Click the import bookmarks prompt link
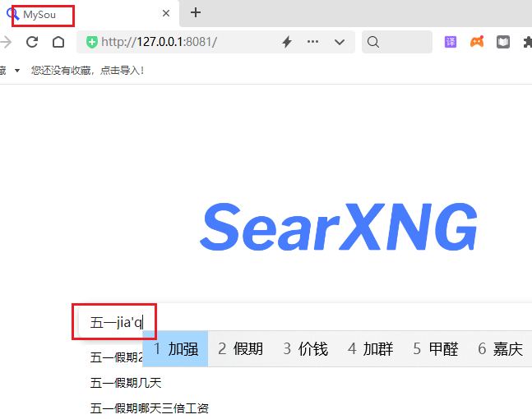The width and height of the screenshot is (532, 419). [x=87, y=71]
